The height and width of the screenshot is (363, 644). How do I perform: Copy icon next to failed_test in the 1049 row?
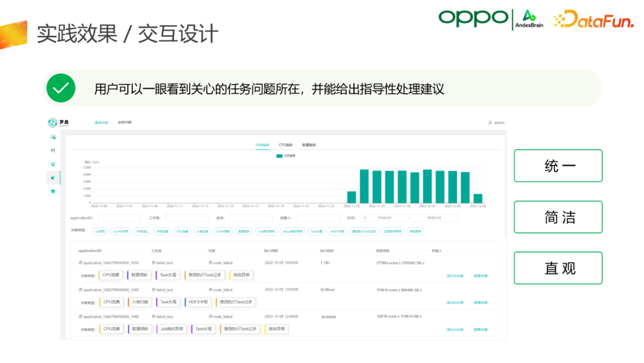[x=154, y=290]
